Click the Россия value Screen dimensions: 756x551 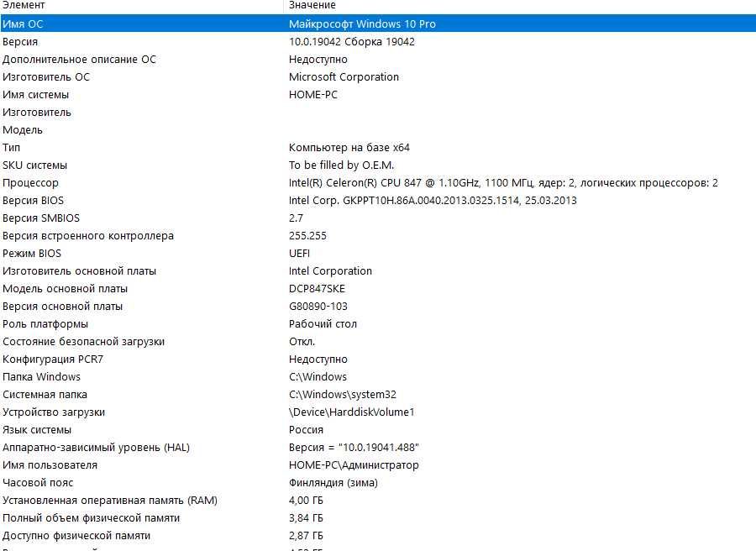pos(306,431)
